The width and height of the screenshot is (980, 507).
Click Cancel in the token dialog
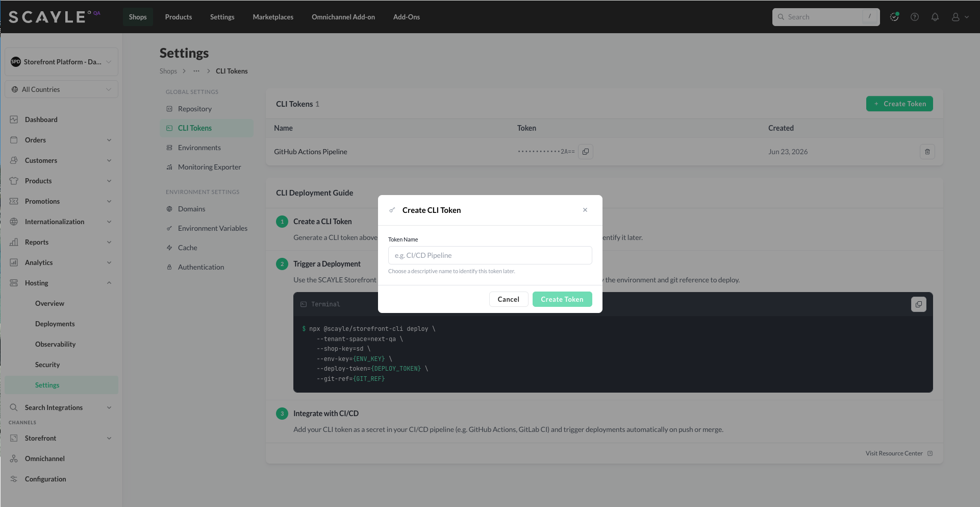pyautogui.click(x=509, y=299)
